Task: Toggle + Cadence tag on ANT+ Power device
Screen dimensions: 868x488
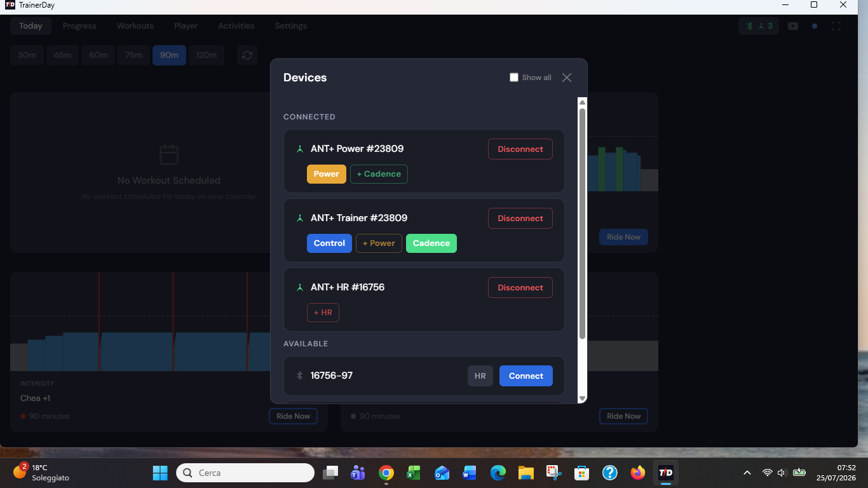Action: pyautogui.click(x=379, y=174)
